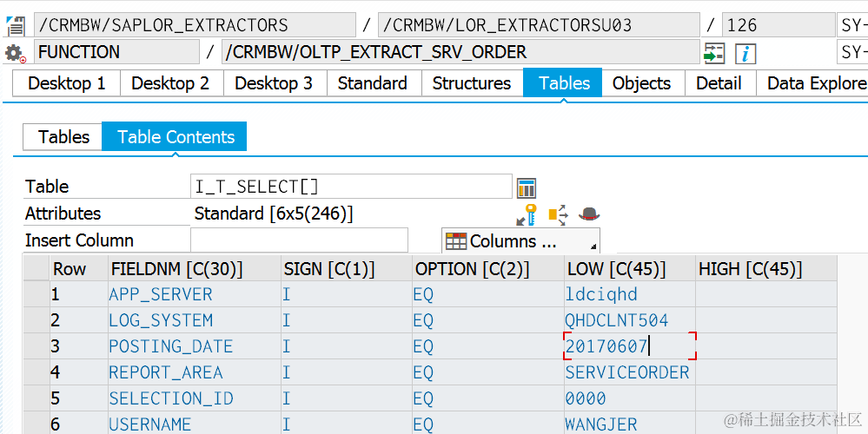Click the 0000 value cell
The width and height of the screenshot is (868, 434).
629,398
